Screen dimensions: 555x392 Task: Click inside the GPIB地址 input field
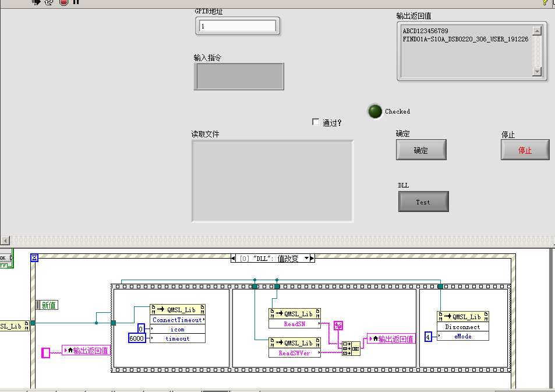point(237,26)
